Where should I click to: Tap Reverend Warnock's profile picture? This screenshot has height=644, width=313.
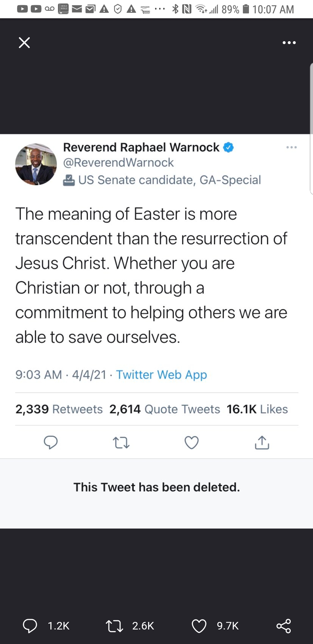pyautogui.click(x=36, y=164)
